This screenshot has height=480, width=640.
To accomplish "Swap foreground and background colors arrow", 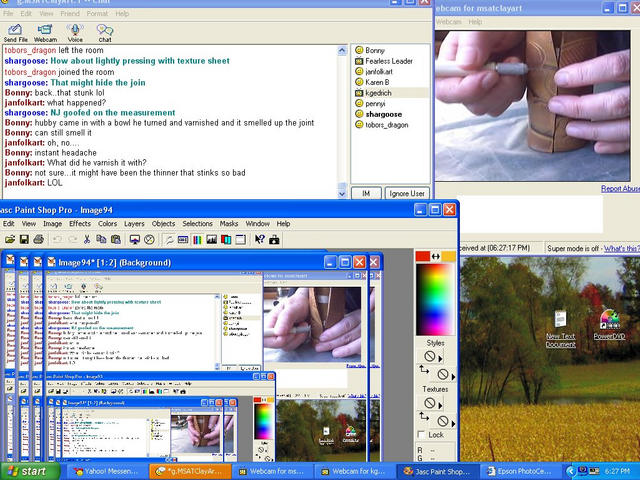I will pos(436,256).
